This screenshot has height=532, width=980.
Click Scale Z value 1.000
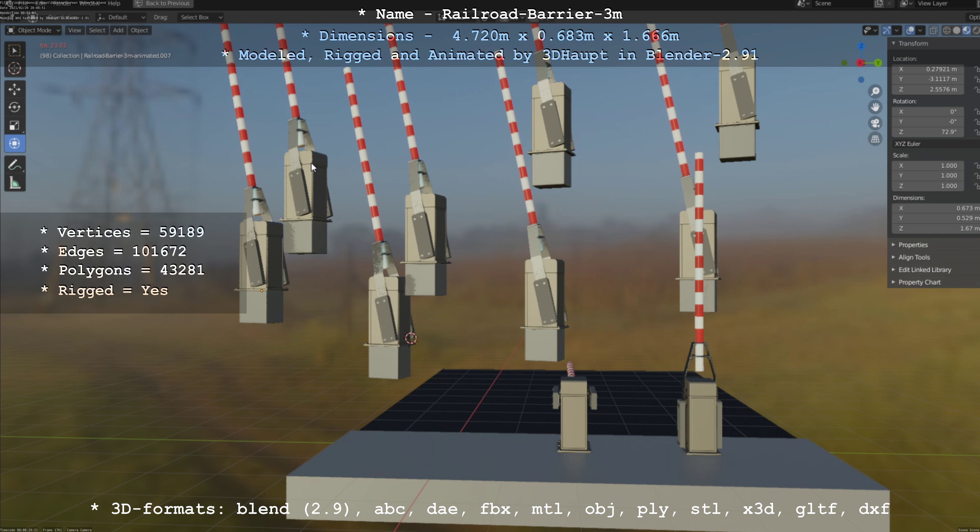[x=928, y=186]
